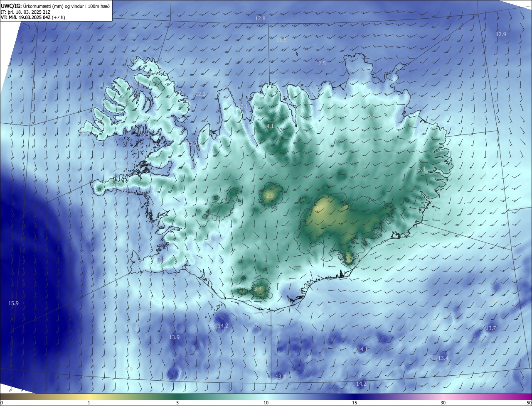The height and width of the screenshot is (406, 532).
Task: Click the 12.7 value over Breiðafjörður bay
Action: [x=145, y=136]
